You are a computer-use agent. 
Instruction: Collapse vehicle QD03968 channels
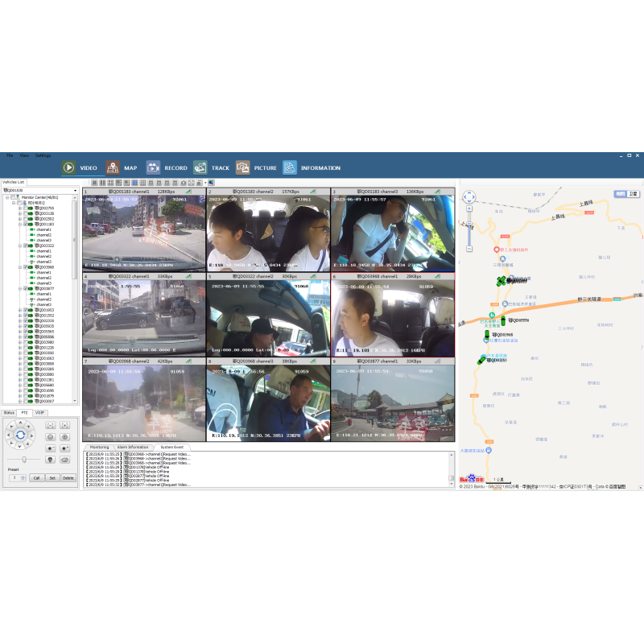click(x=20, y=267)
